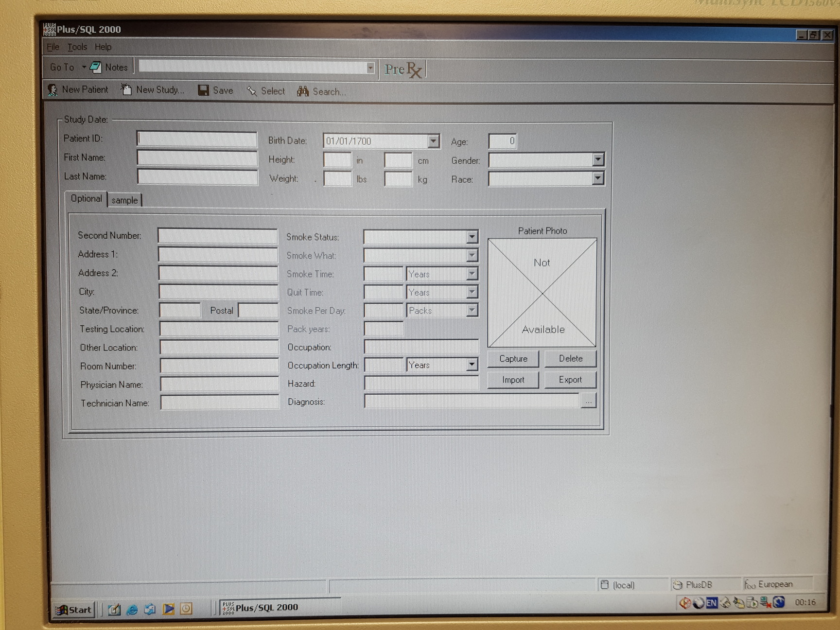Click the Second Number field
Image resolution: width=840 pixels, height=630 pixels.
218,236
